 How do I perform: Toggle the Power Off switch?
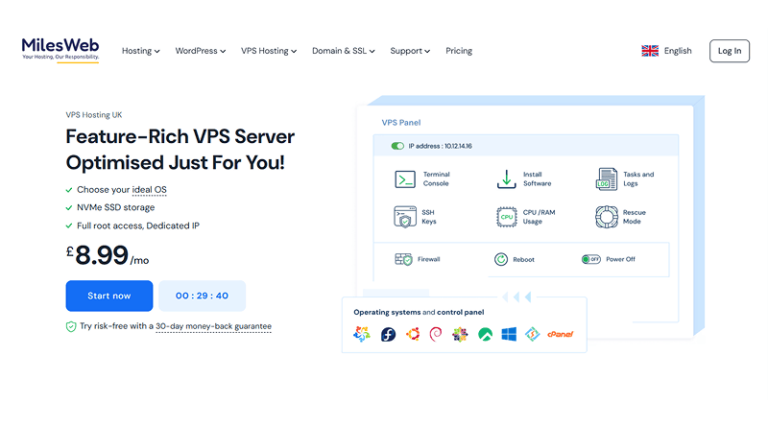(591, 259)
